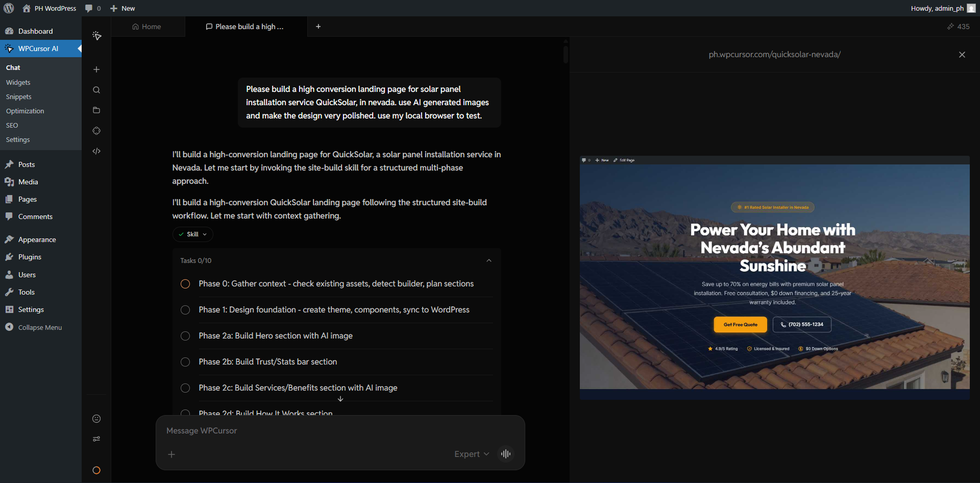980x483 pixels.
Task: Open the Expert model dropdown
Action: point(471,454)
